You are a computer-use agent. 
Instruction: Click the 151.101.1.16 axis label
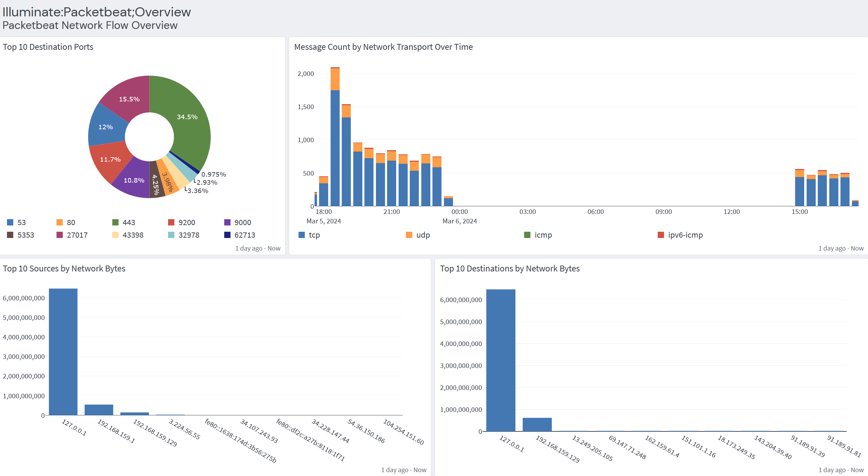tap(699, 446)
